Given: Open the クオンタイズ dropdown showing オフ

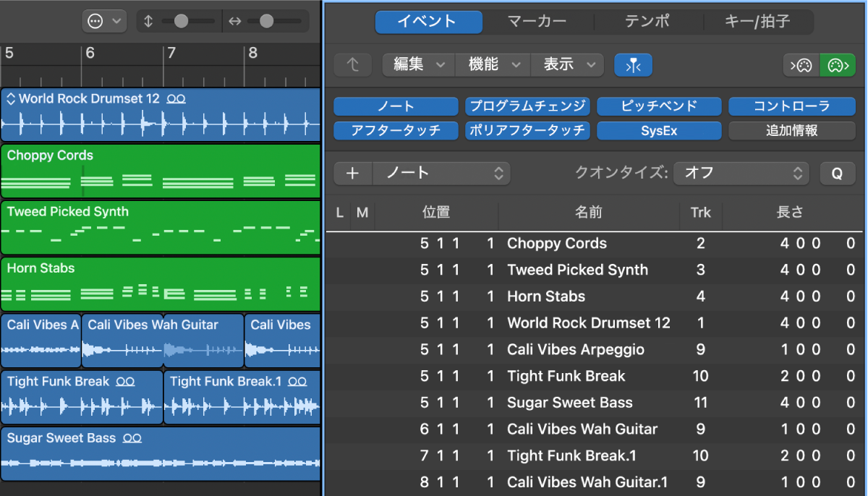Looking at the screenshot, I should [741, 174].
